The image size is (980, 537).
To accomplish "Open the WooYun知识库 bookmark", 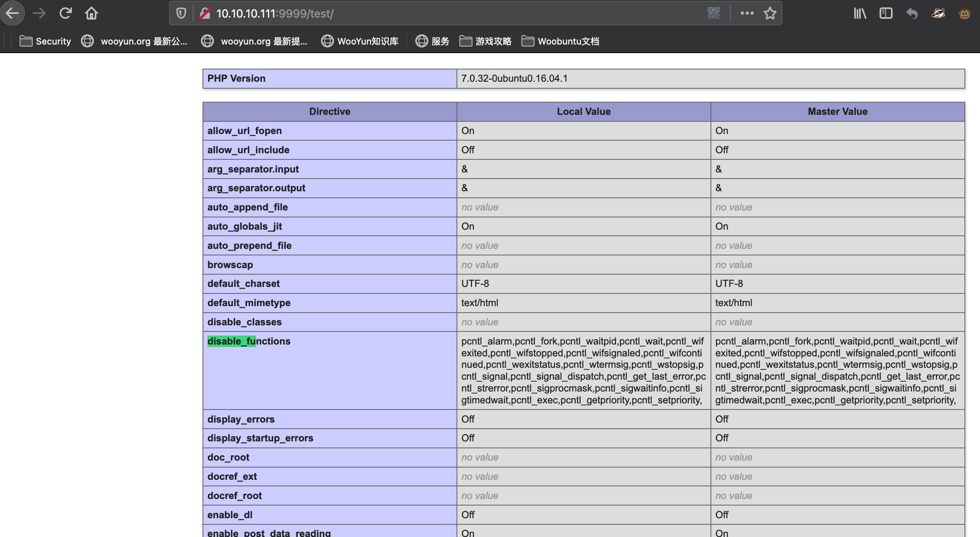I will pos(360,41).
